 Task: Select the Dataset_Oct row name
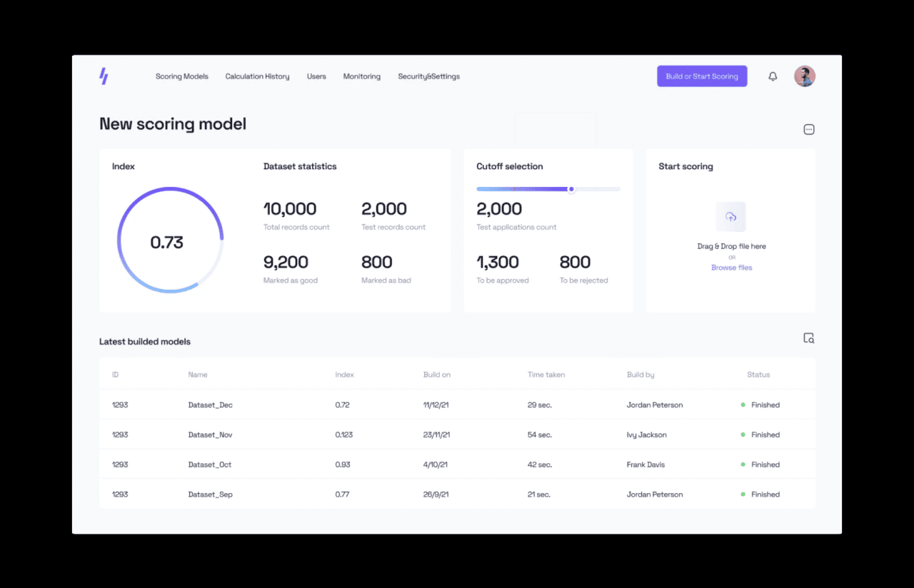tap(210, 465)
